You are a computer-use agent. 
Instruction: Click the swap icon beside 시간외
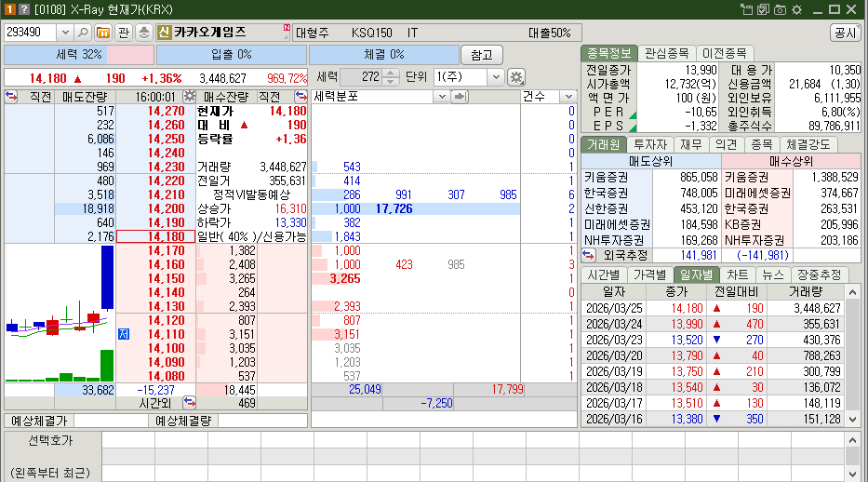[189, 402]
